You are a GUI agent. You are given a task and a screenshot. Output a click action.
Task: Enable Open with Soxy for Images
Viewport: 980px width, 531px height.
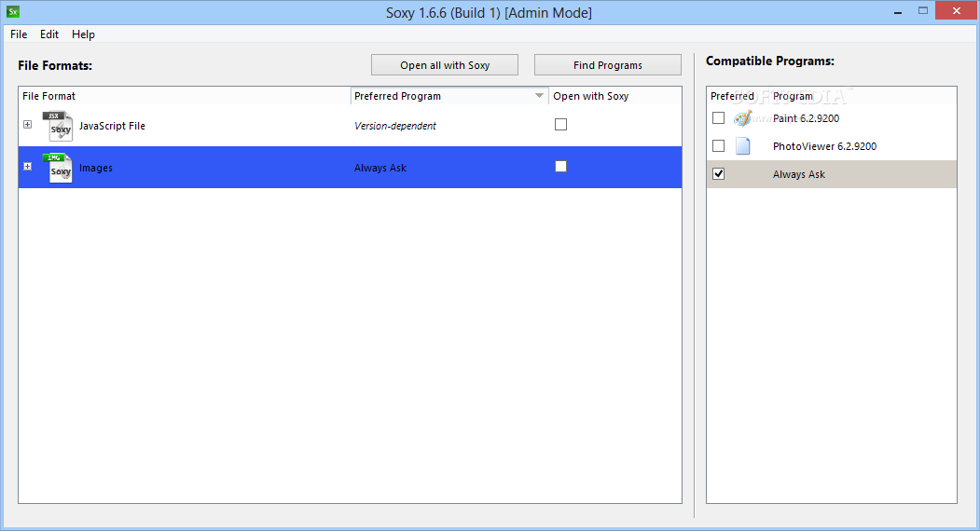(x=560, y=166)
